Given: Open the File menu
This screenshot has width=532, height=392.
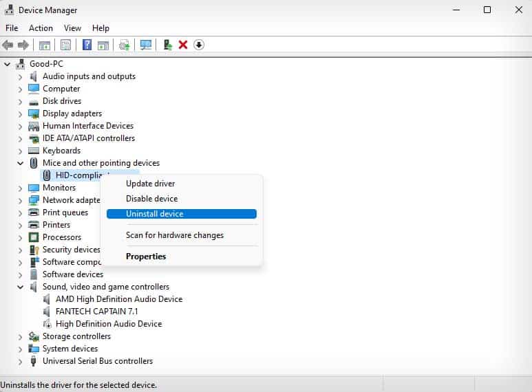Looking at the screenshot, I should point(12,28).
